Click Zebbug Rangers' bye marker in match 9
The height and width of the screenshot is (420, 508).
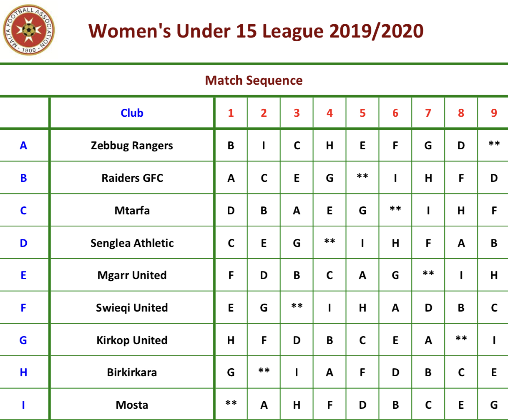(494, 144)
